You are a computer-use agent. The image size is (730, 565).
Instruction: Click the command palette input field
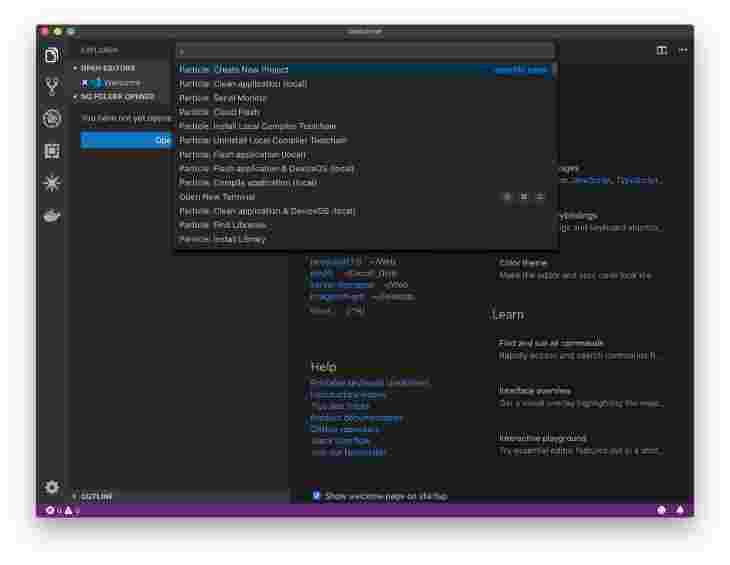pos(366,51)
